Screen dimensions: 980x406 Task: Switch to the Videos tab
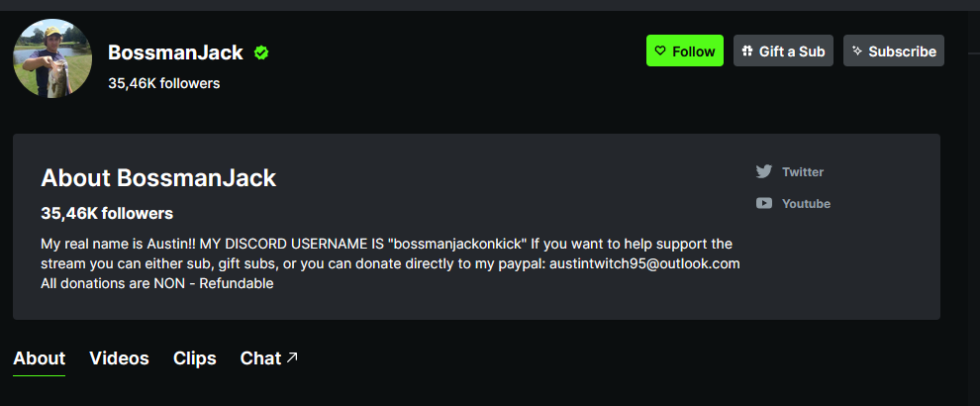119,358
